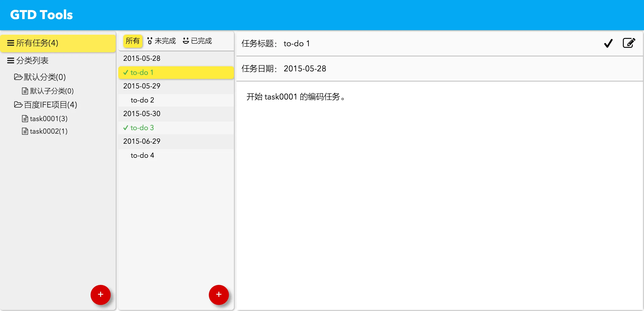The image size is (644, 311).
Task: Click the red plus button to add category
Action: [x=100, y=294]
